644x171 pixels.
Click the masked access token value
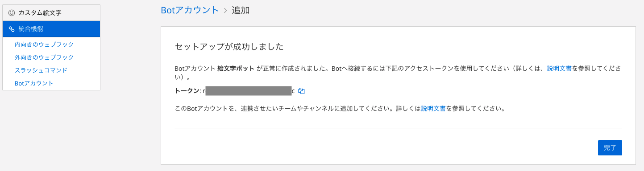coord(249,91)
